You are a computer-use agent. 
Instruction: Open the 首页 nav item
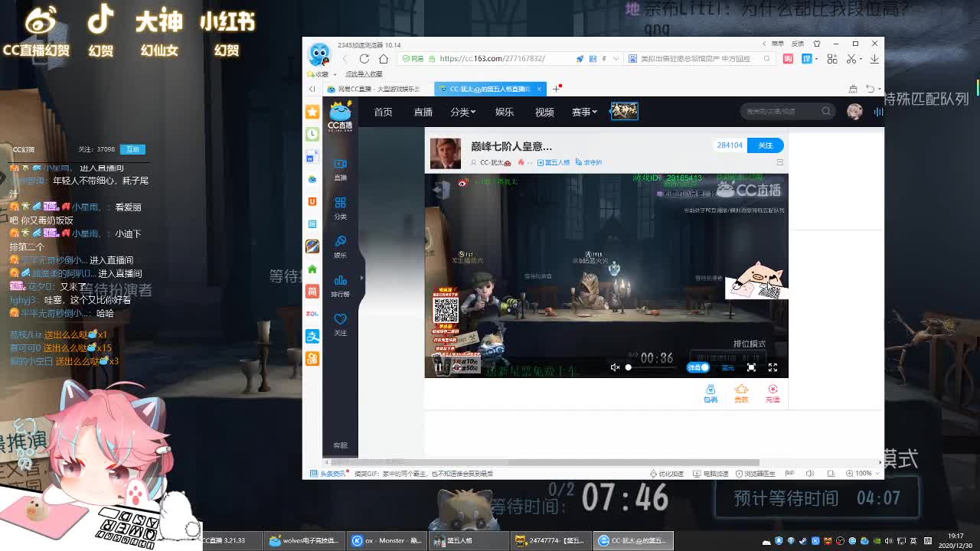coord(383,112)
